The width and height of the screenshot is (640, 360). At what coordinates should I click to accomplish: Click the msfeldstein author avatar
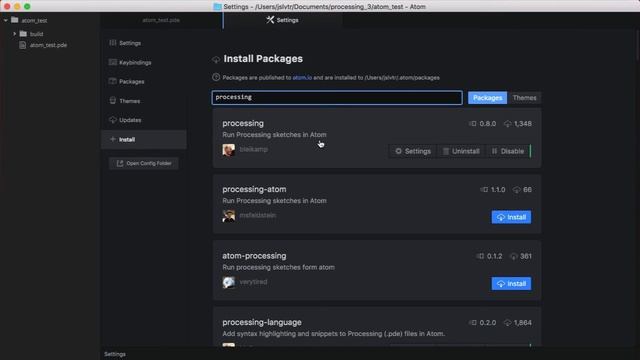[x=229, y=216]
